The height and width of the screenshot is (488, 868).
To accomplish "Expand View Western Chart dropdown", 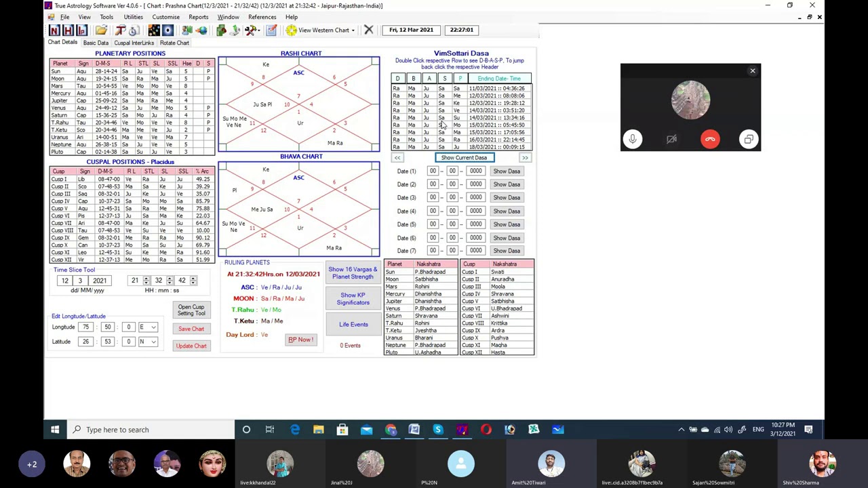I will [353, 30].
